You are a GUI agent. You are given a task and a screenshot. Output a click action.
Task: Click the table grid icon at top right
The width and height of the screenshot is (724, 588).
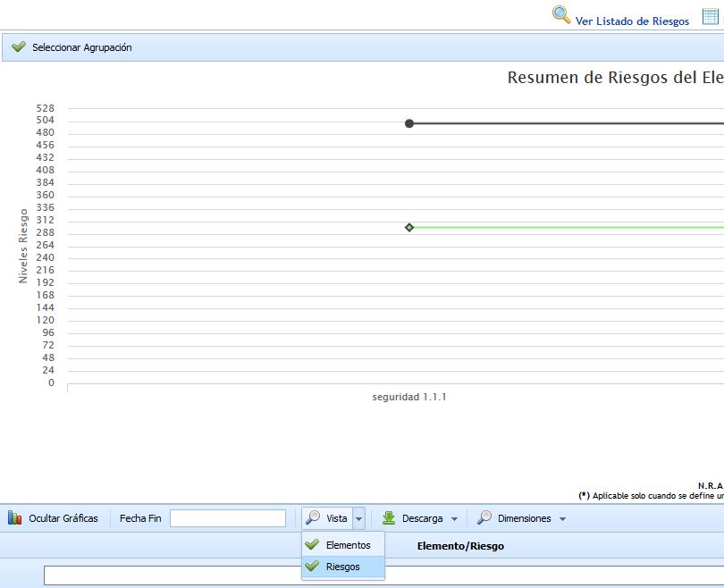coord(711,16)
